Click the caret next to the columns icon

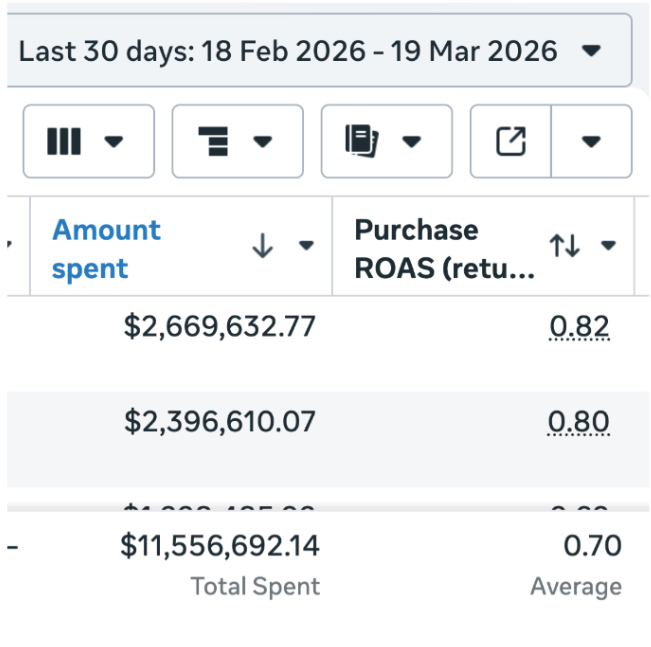[114, 142]
